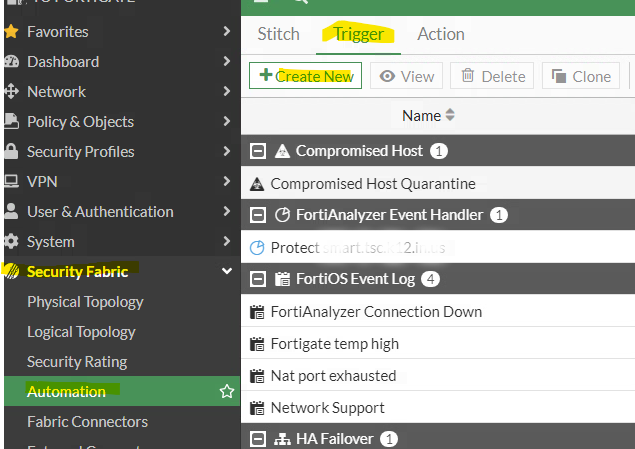Viewport: 635px width, 449px height.
Task: Expand the Policy & Objects chevron
Action: (x=227, y=121)
